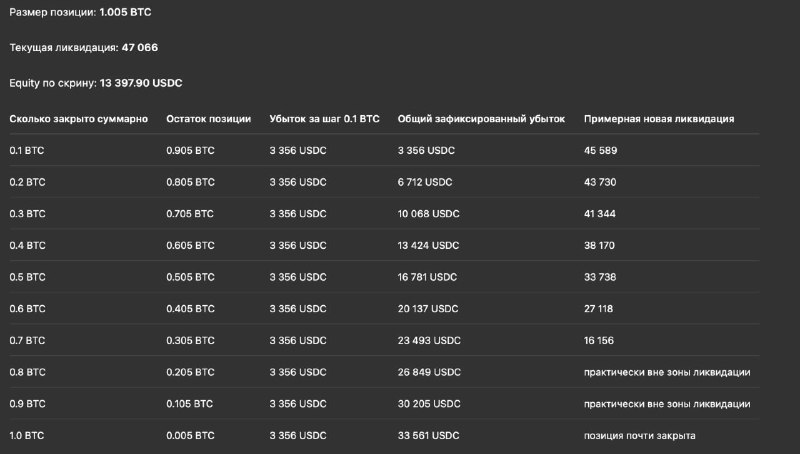Click the 'Остаток позиции' column header
The image size is (800, 454).
pos(209,119)
